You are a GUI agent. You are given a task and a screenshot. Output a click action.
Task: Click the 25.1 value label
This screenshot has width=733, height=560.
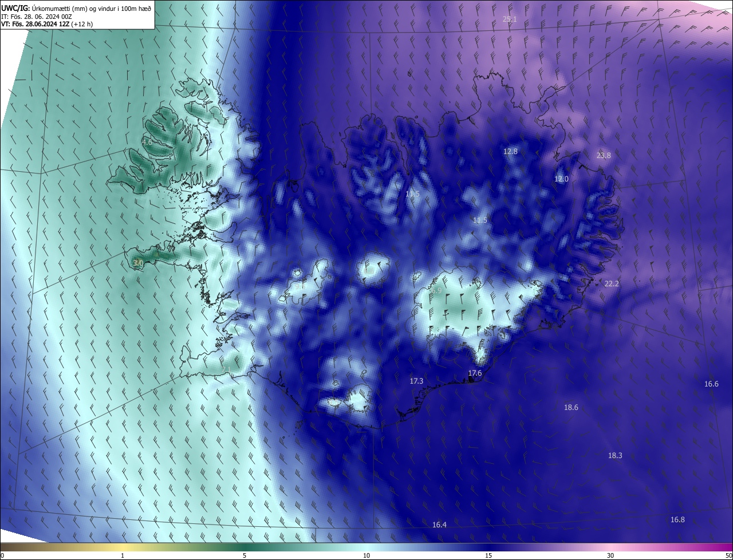pyautogui.click(x=509, y=19)
